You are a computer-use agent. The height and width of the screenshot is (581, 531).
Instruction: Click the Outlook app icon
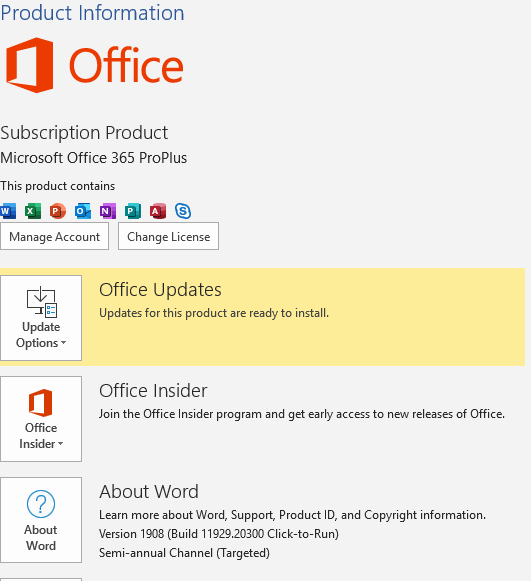(x=83, y=211)
